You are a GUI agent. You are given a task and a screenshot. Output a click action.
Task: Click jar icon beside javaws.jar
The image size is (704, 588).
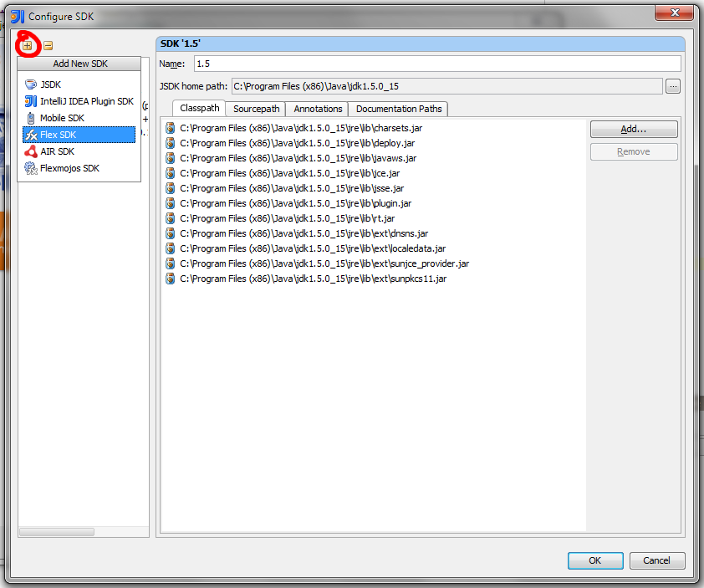[171, 158]
